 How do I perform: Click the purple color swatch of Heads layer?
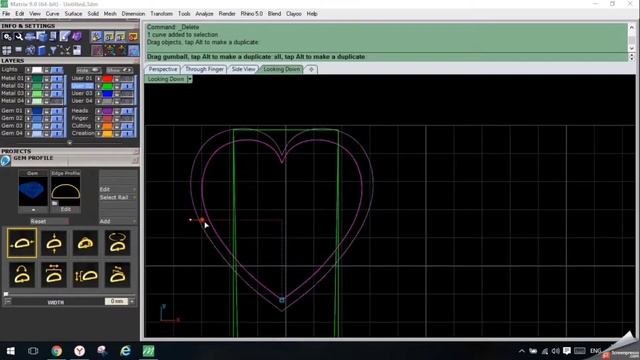tap(107, 111)
